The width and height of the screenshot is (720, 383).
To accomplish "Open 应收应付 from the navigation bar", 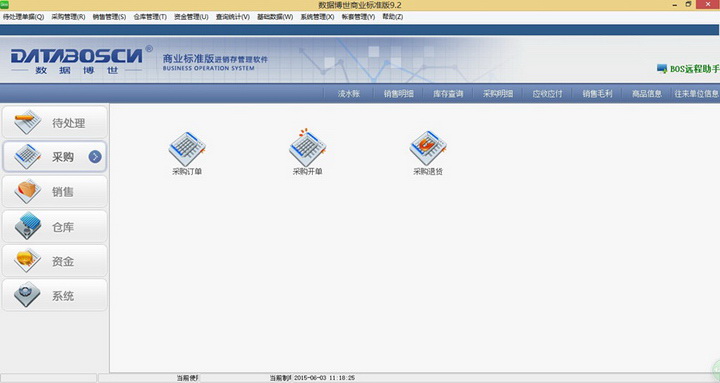I will pyautogui.click(x=547, y=94).
